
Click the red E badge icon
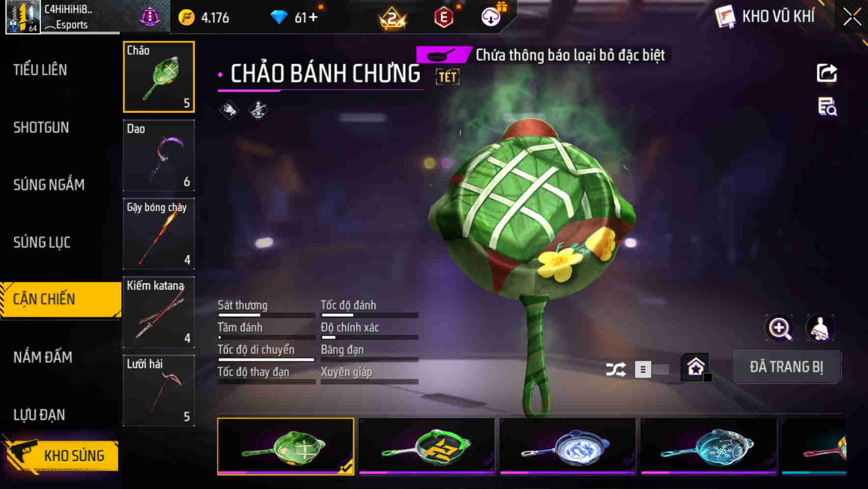click(444, 17)
